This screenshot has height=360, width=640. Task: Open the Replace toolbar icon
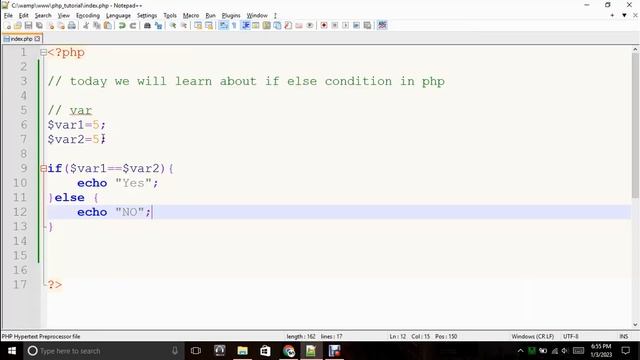pos(158,26)
